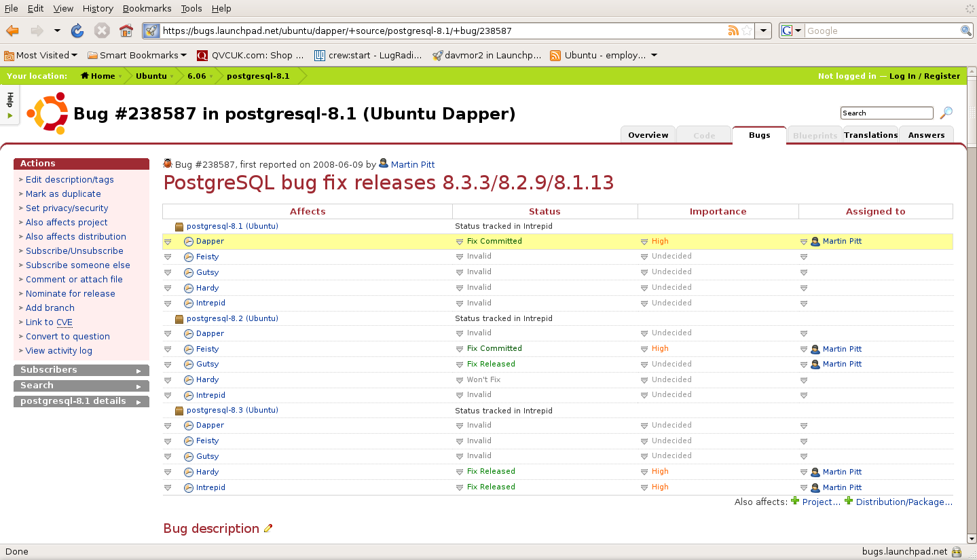Screen dimensions: 977x560
Task: Click the QVCUK.com bookmark icon
Action: [202, 56]
